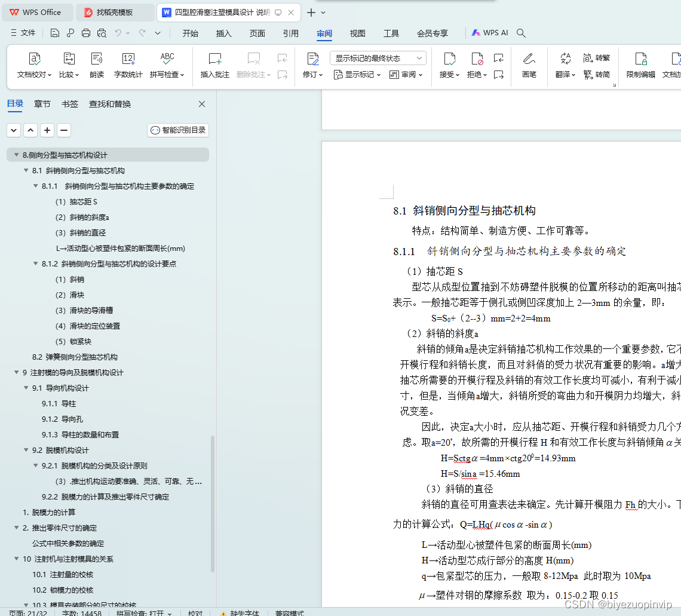
Task: Click the search magnifier icon
Action: pos(521,33)
